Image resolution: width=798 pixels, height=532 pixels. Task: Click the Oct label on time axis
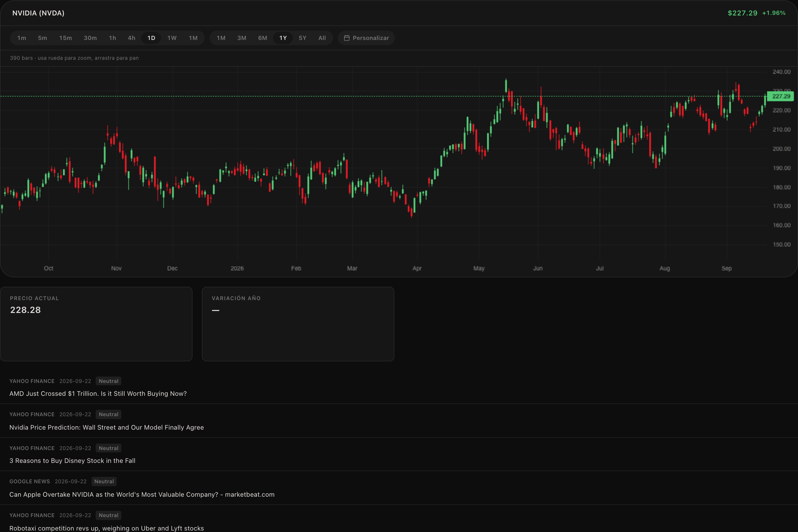click(x=48, y=268)
